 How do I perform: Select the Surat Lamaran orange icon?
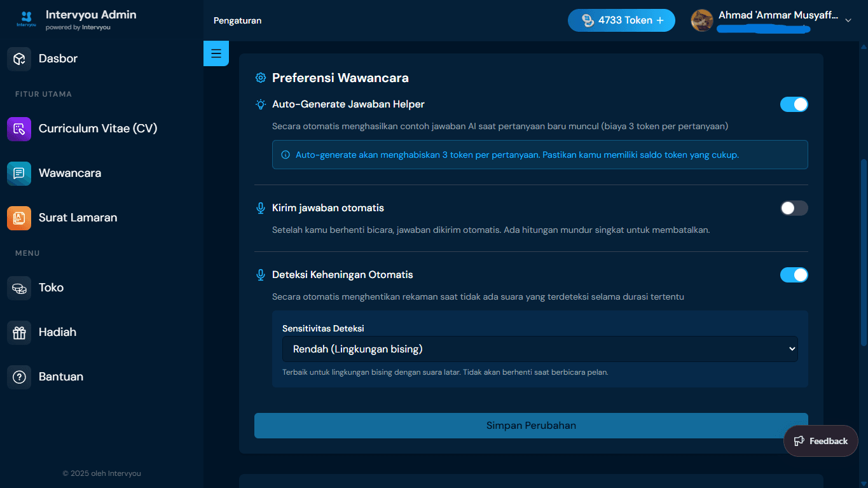[x=19, y=218]
